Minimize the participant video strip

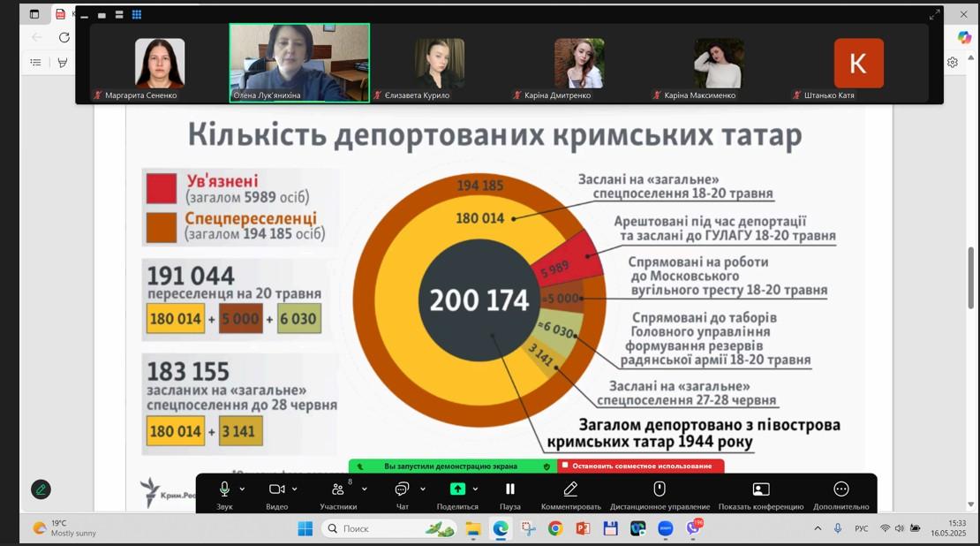85,15
